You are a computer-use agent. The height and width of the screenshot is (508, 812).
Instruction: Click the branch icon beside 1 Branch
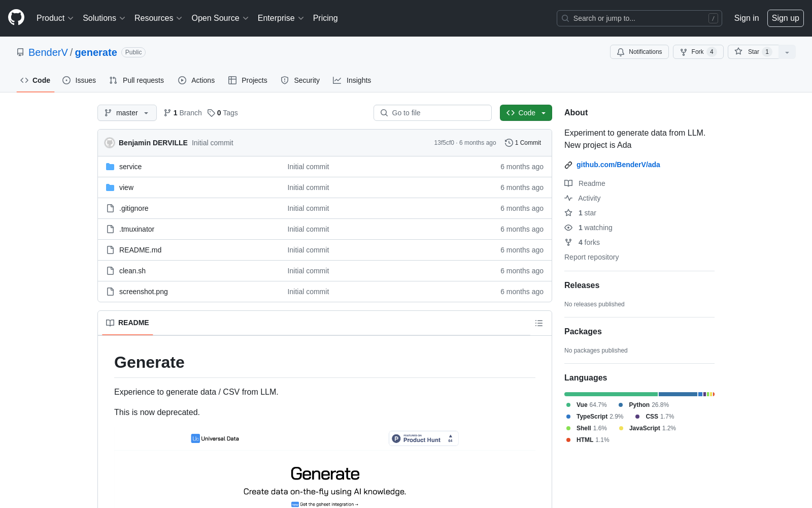pyautogui.click(x=167, y=113)
